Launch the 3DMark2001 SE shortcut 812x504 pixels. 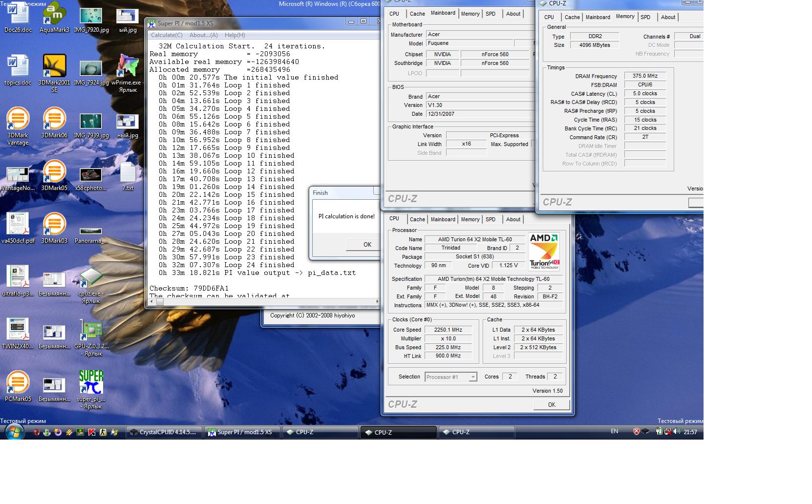coord(54,73)
